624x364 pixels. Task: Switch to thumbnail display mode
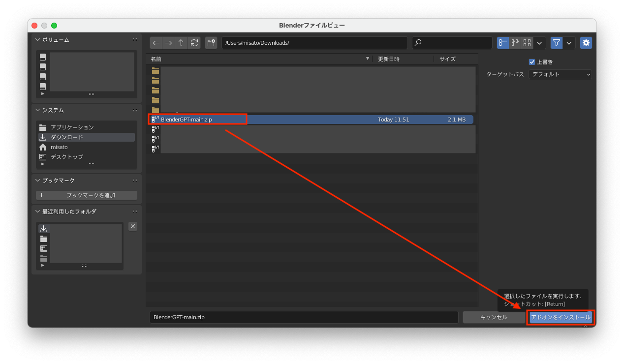(x=526, y=42)
